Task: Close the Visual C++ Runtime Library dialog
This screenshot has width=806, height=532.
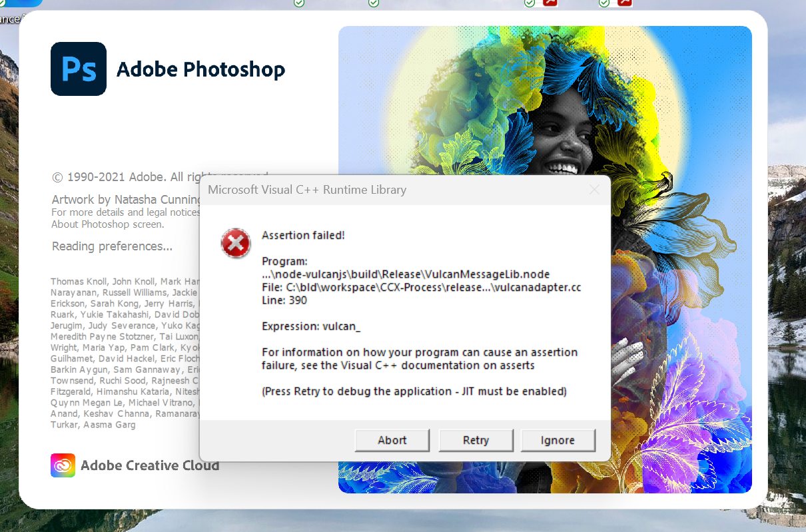Action: coord(594,190)
